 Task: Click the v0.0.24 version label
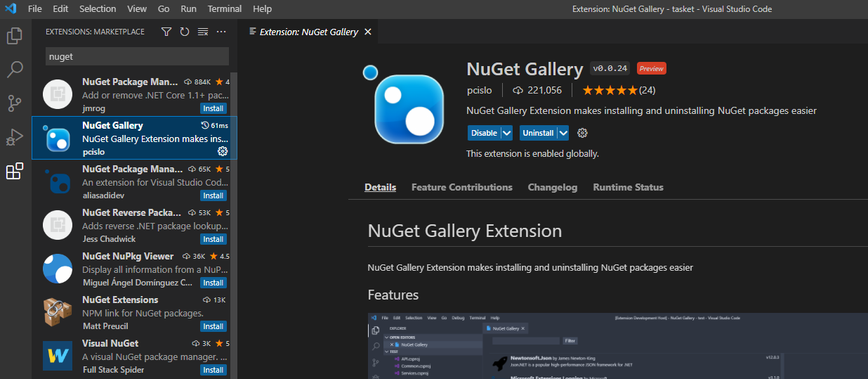(610, 68)
